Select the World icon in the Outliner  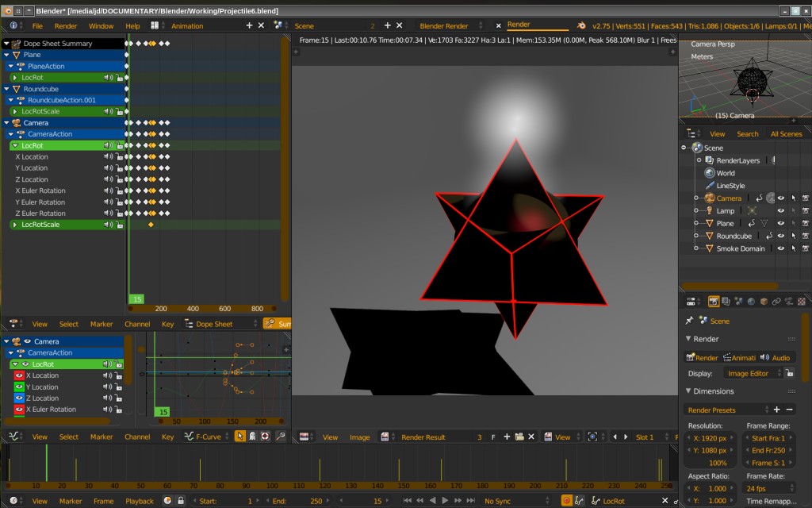point(709,173)
